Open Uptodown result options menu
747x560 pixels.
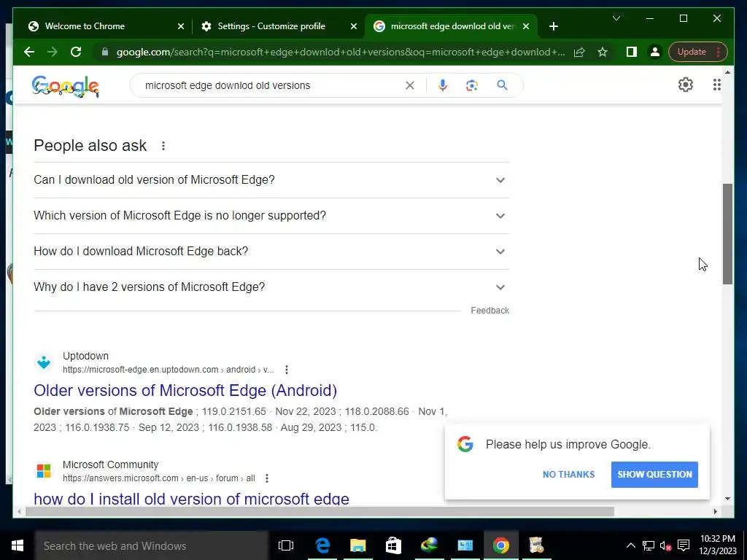286,370
